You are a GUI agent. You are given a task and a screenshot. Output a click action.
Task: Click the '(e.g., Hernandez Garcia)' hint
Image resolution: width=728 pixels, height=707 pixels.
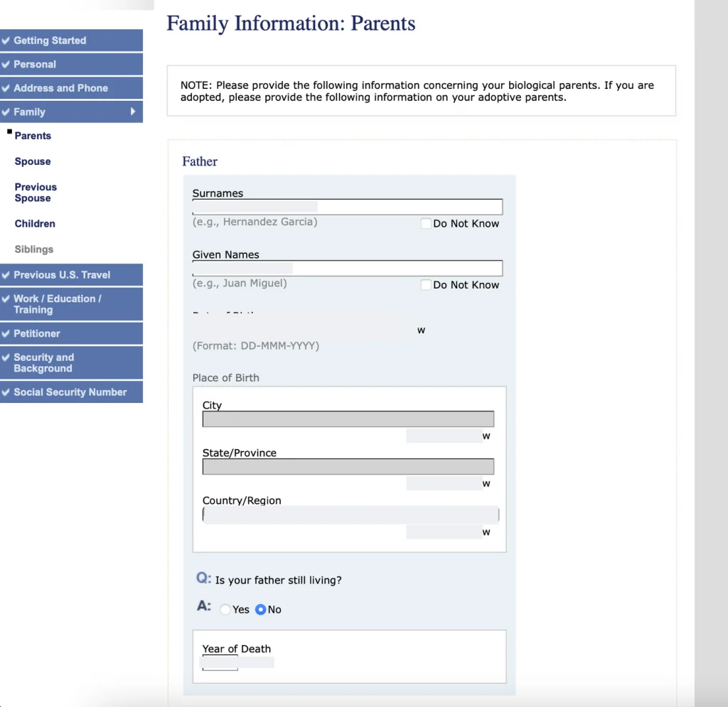(x=255, y=222)
